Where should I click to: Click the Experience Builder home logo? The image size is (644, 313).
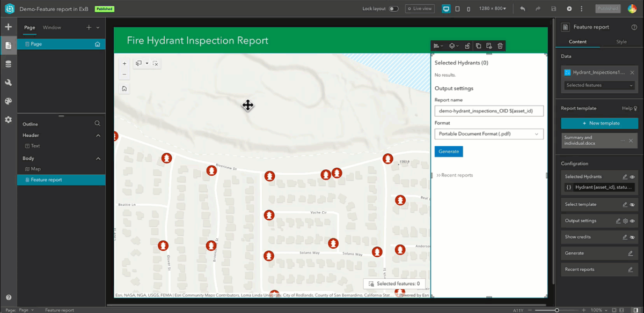pos(9,9)
